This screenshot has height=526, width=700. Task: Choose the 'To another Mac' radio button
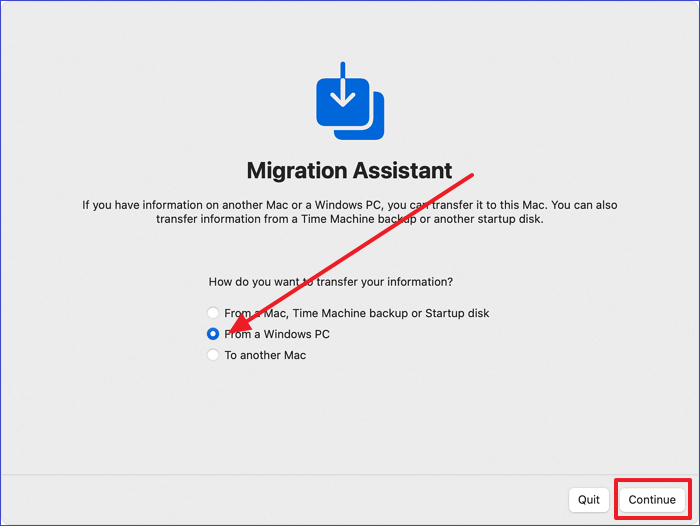[x=213, y=355]
